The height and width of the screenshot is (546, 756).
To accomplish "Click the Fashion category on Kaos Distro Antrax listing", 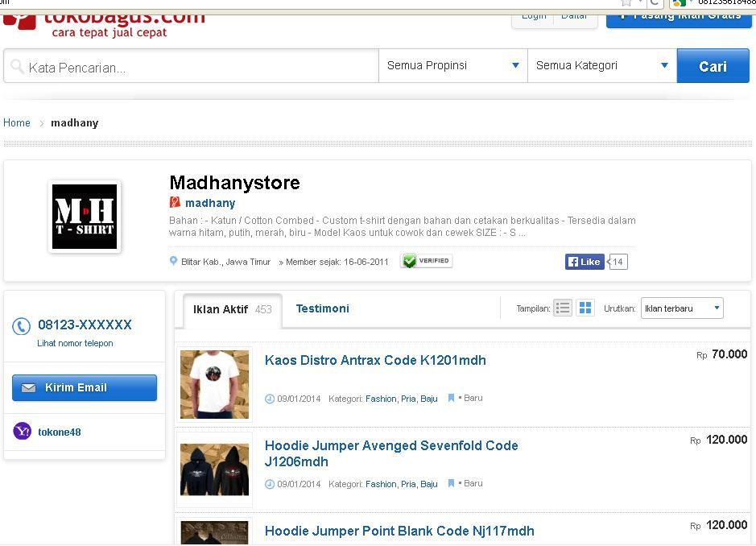I will [381, 399].
